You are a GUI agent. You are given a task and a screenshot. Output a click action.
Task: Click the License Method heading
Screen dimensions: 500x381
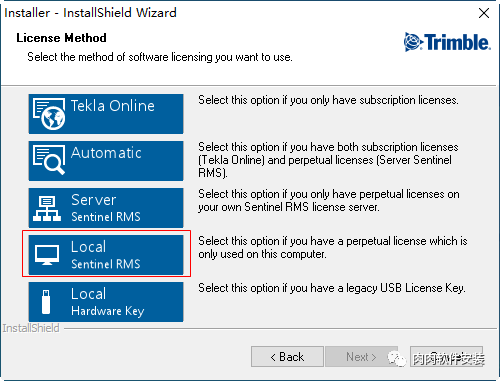pyautogui.click(x=61, y=38)
